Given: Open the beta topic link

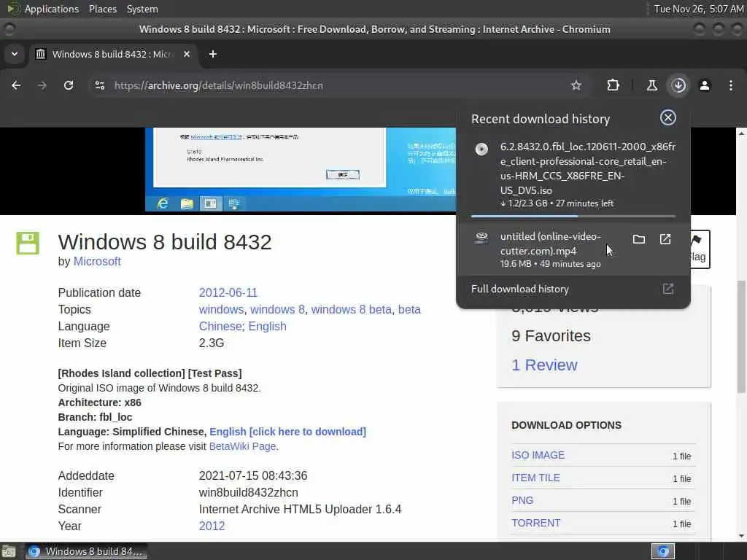Looking at the screenshot, I should click(409, 309).
